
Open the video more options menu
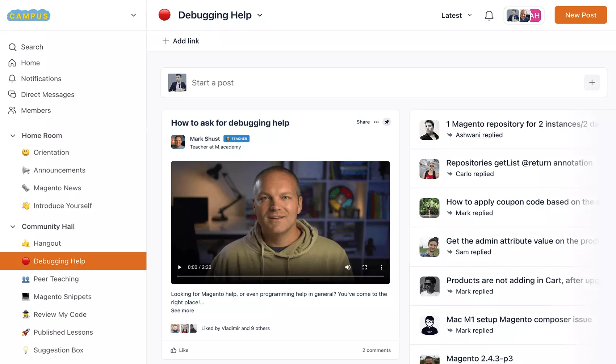click(381, 267)
